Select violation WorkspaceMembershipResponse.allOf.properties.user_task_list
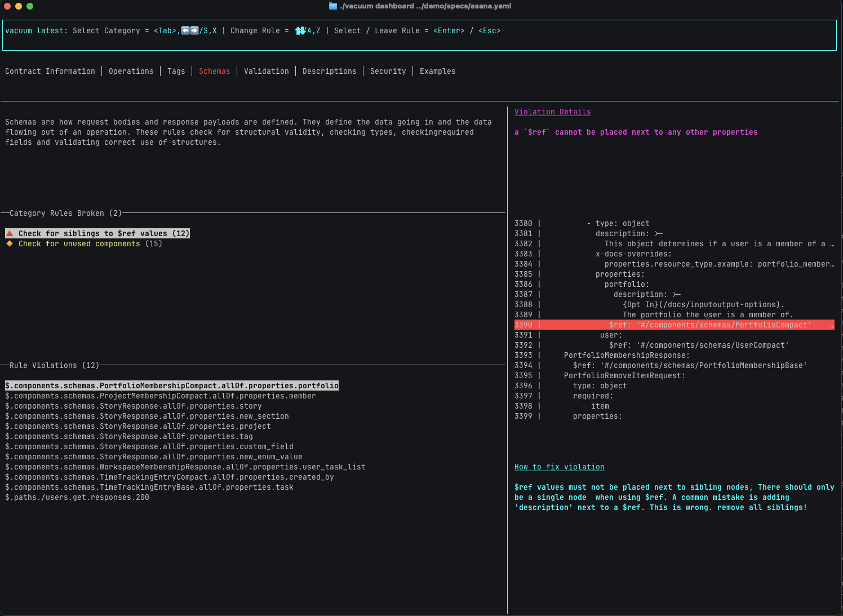 [185, 467]
